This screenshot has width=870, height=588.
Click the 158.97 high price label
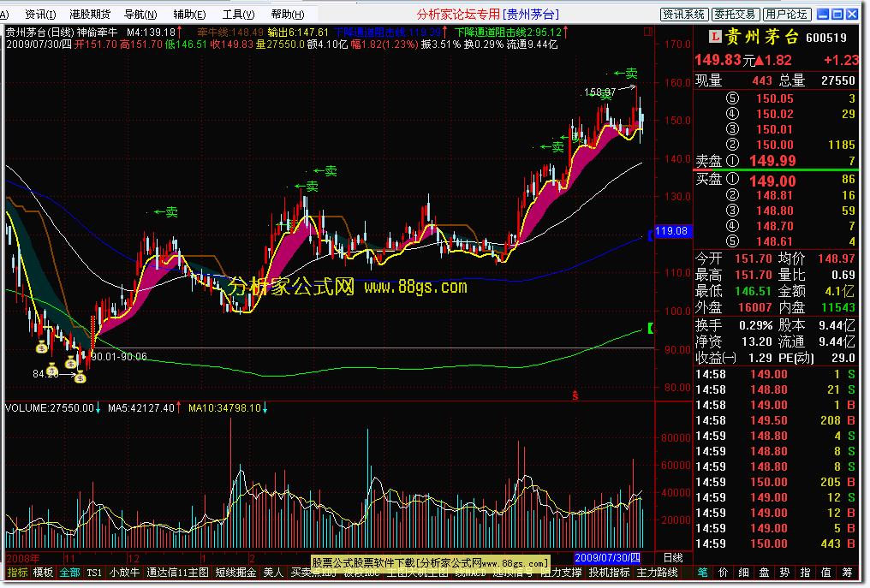click(599, 92)
